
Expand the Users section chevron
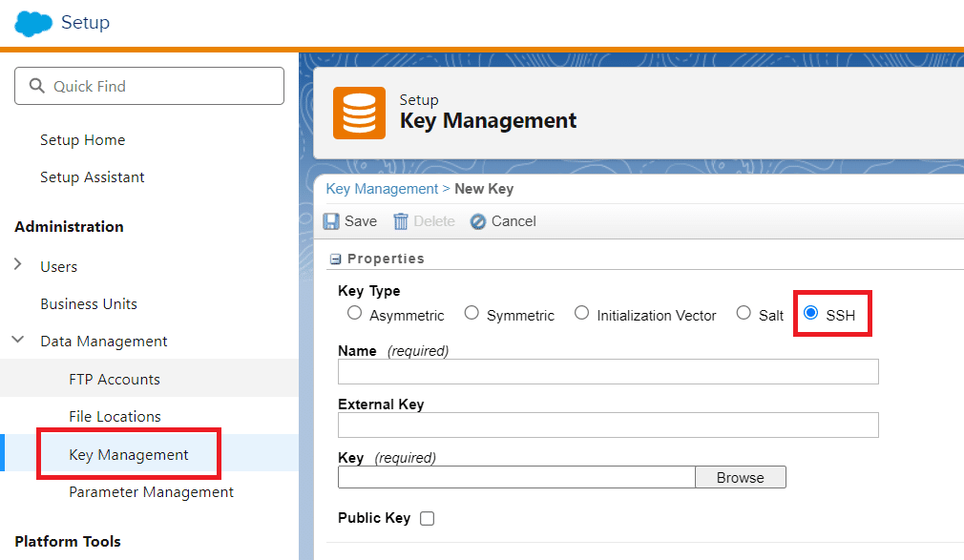pyautogui.click(x=18, y=264)
